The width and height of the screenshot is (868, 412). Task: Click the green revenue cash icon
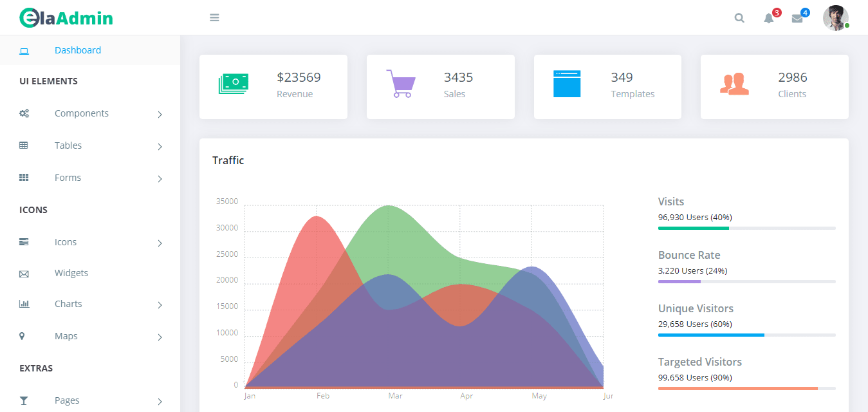tap(234, 83)
